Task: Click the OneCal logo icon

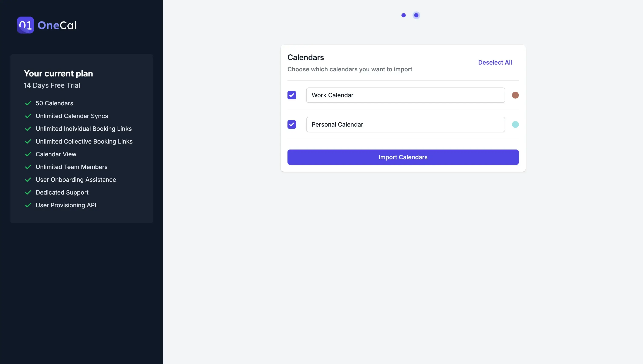Action: click(x=25, y=25)
